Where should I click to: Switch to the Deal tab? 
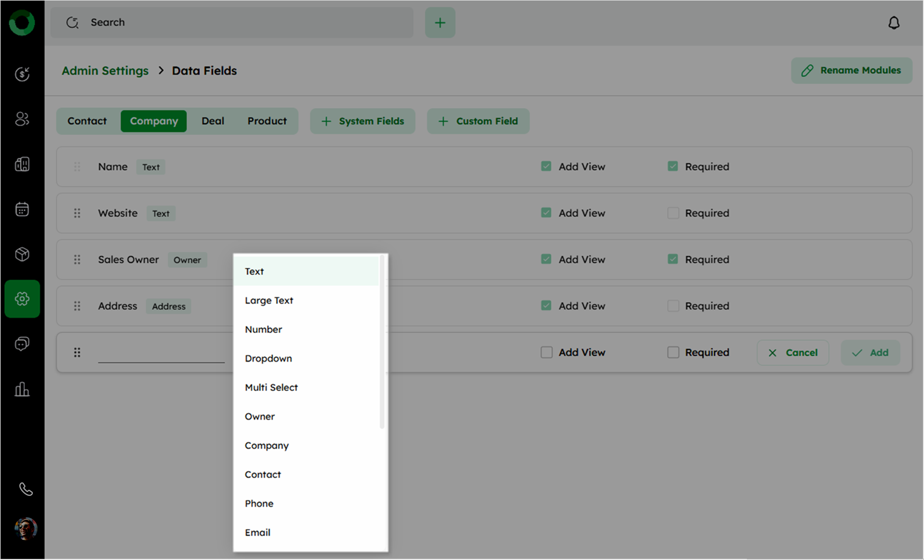click(213, 121)
